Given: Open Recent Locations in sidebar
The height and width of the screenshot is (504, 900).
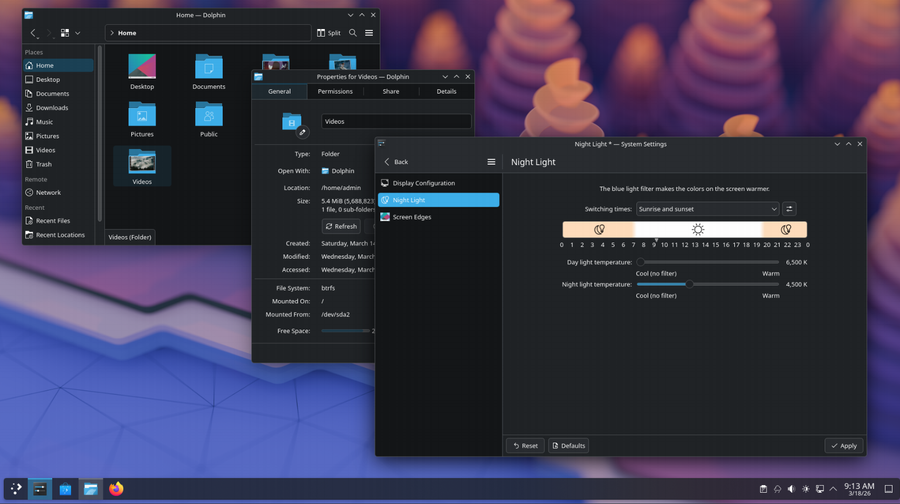Looking at the screenshot, I should pyautogui.click(x=58, y=235).
